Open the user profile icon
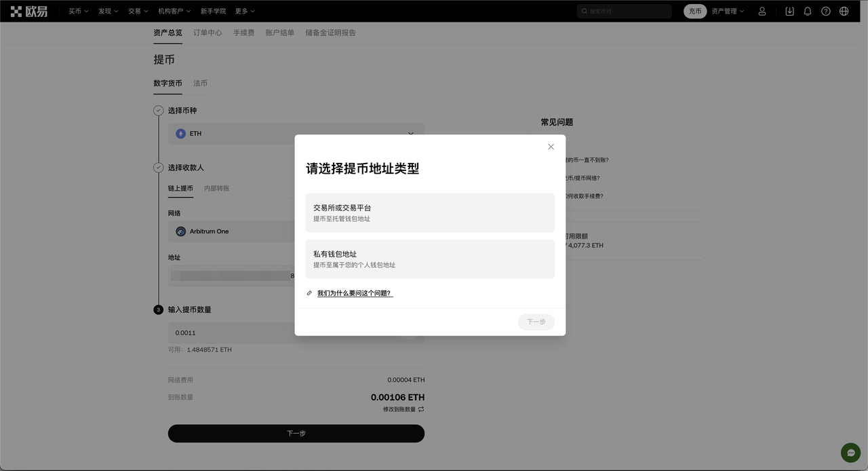868x471 pixels. [x=762, y=10]
